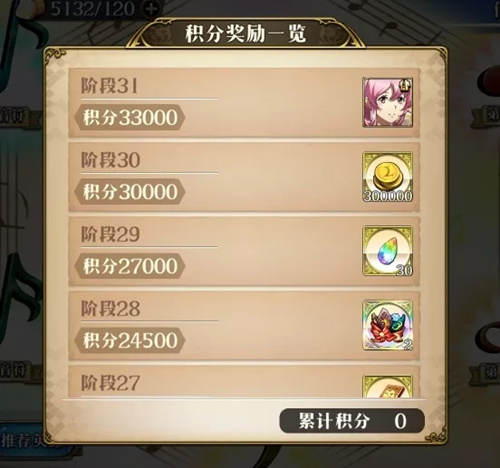Tap the 积分27000 points badge
This screenshot has height=468, width=500.
click(130, 266)
